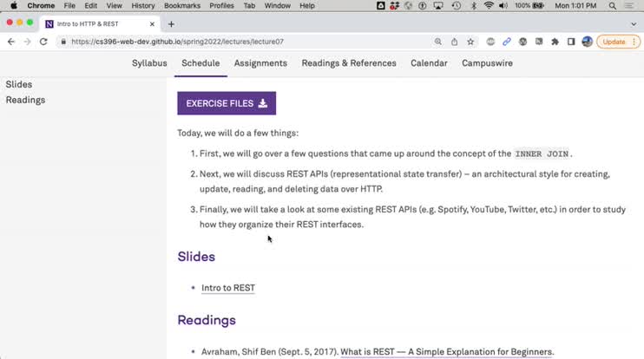This screenshot has height=359, width=644.
Task: Open Readings & References page
Action: [x=349, y=63]
